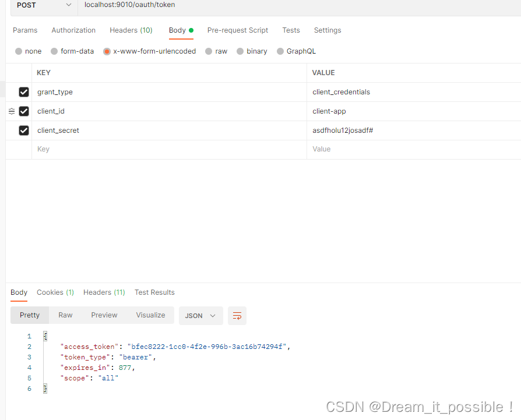Open the Pre-request Script tab
This screenshot has height=420, width=521.
pyautogui.click(x=238, y=30)
